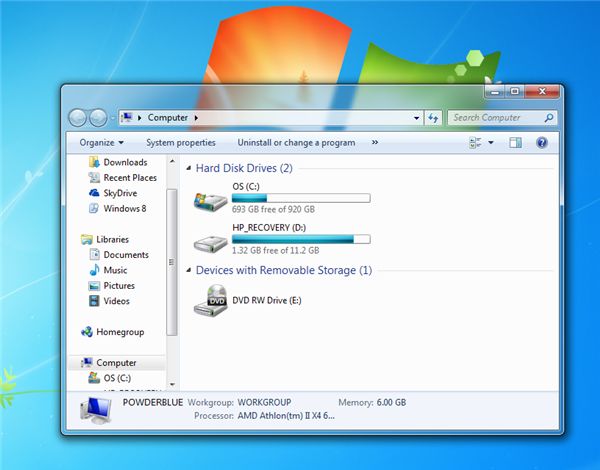600x470 pixels.
Task: Open the Organize menu
Action: tap(101, 143)
